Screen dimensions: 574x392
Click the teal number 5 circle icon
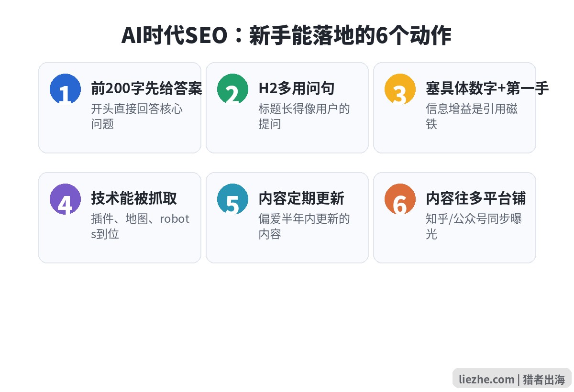[232, 199]
